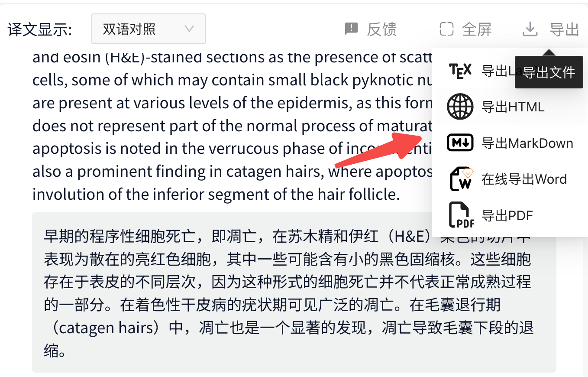588x377 pixels.
Task: Click the 反馈 feedback button
Action: point(371,29)
